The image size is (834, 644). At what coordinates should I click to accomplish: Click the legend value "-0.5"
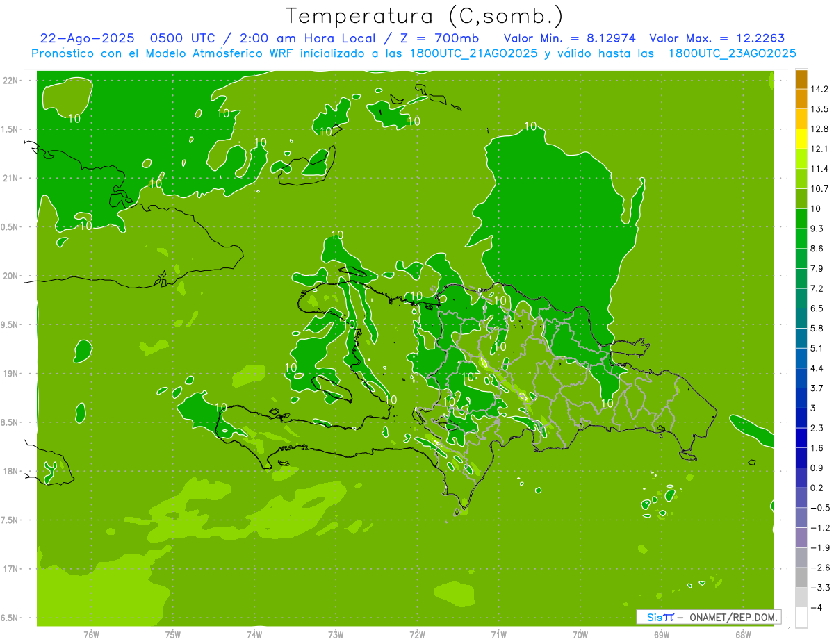[x=819, y=509]
